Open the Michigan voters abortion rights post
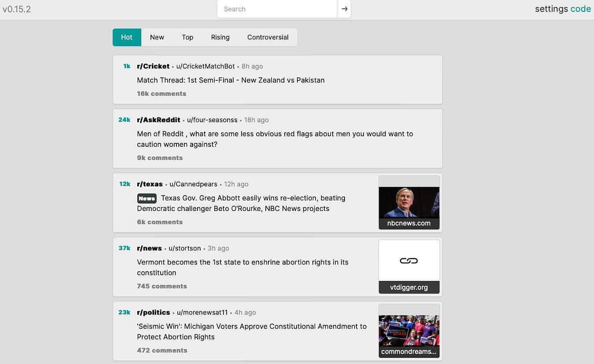 [252, 331]
